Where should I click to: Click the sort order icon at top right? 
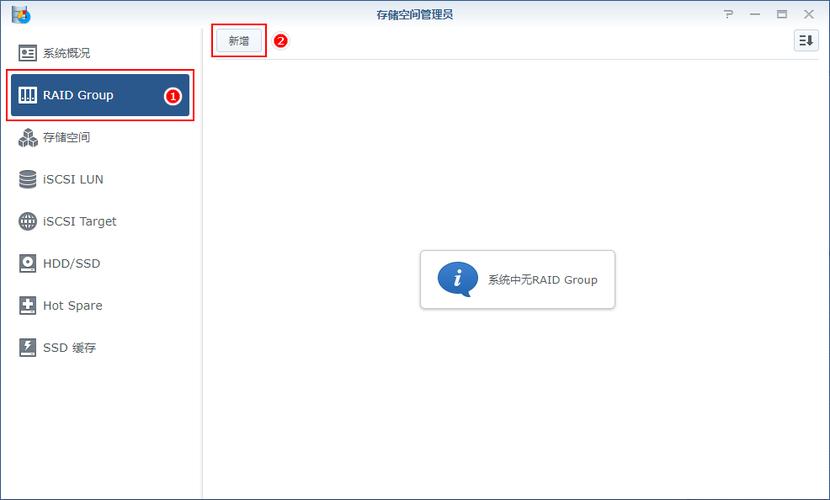pyautogui.click(x=806, y=41)
